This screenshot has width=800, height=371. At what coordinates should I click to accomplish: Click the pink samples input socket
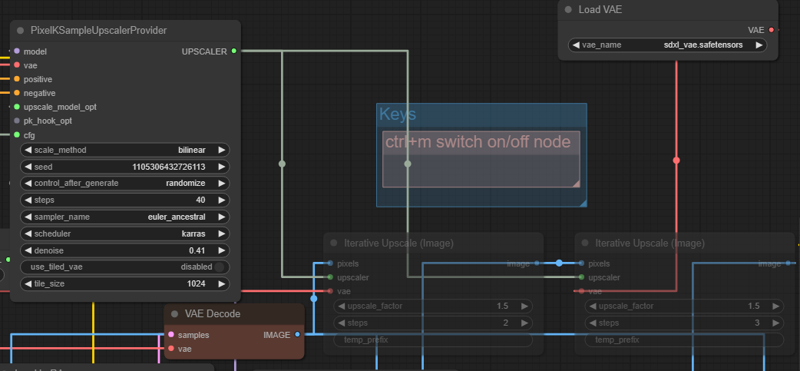171,335
